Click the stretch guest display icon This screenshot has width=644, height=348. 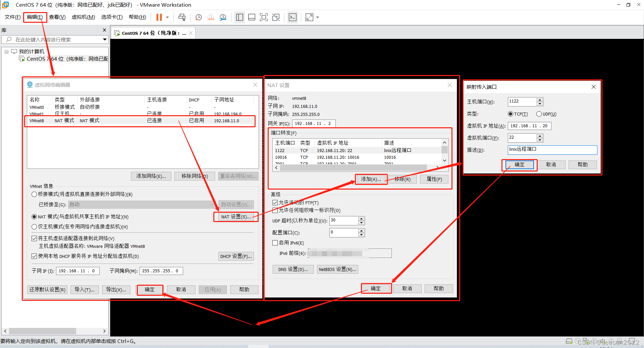coord(309,17)
